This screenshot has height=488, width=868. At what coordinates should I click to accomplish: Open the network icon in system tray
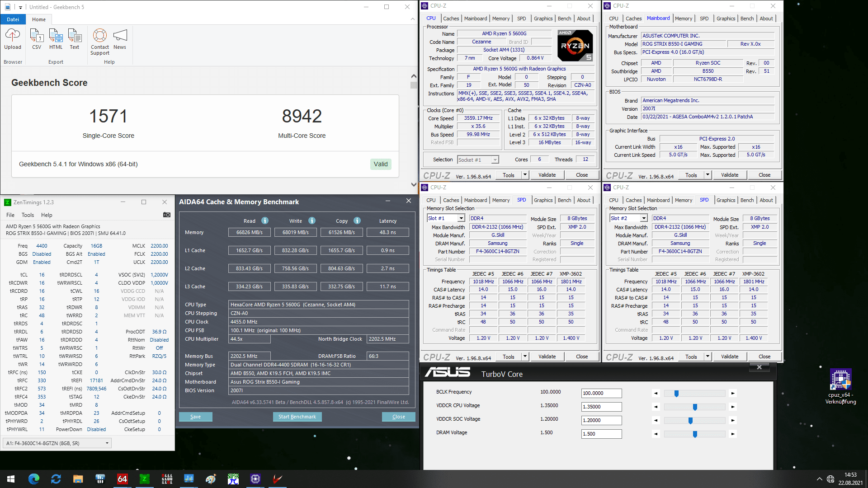point(830,479)
